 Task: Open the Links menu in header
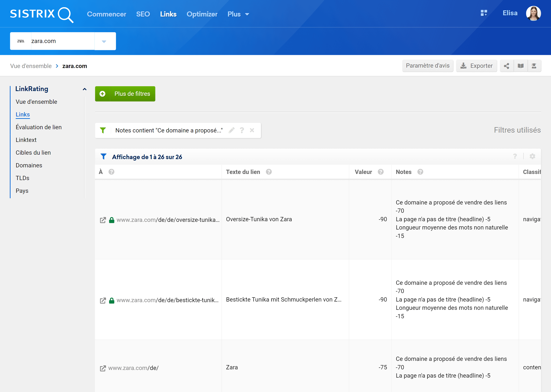168,14
